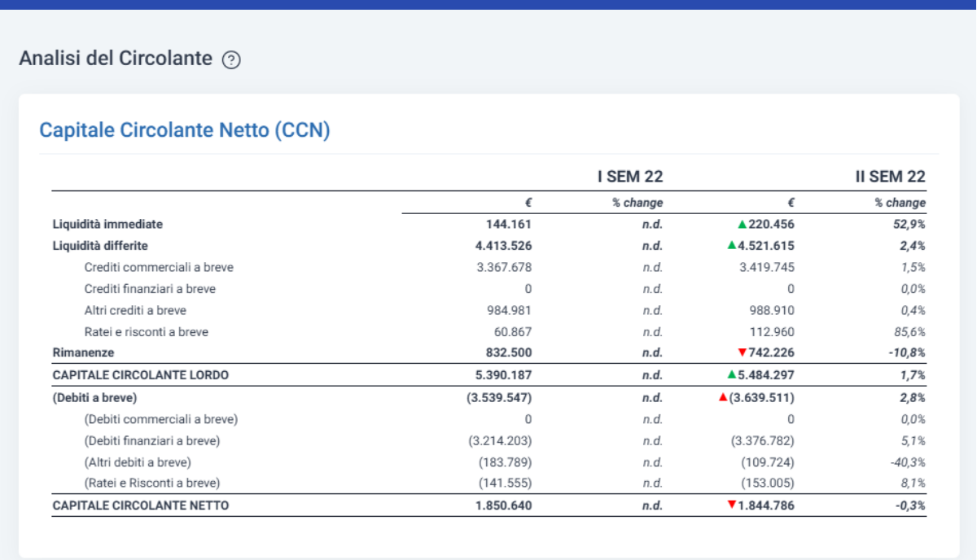Viewport: 977px width, 560px height.
Task: Click the value 5.390.187
Action: (504, 375)
